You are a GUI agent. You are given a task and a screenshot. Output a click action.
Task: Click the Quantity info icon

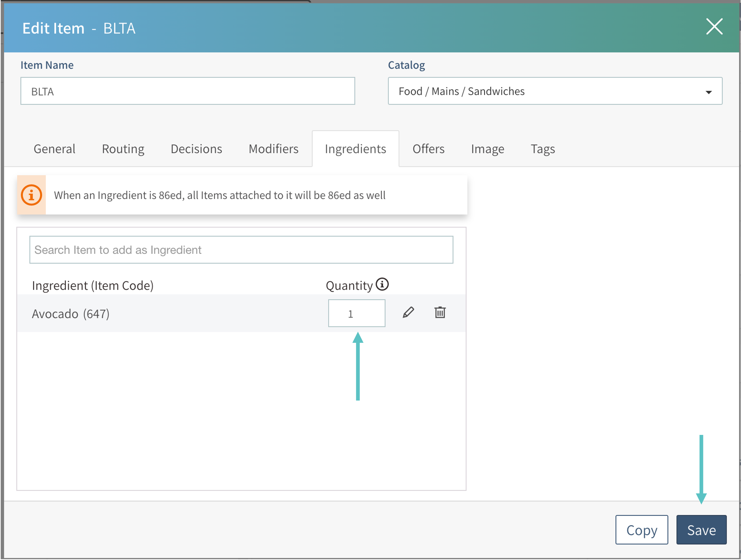(x=382, y=284)
